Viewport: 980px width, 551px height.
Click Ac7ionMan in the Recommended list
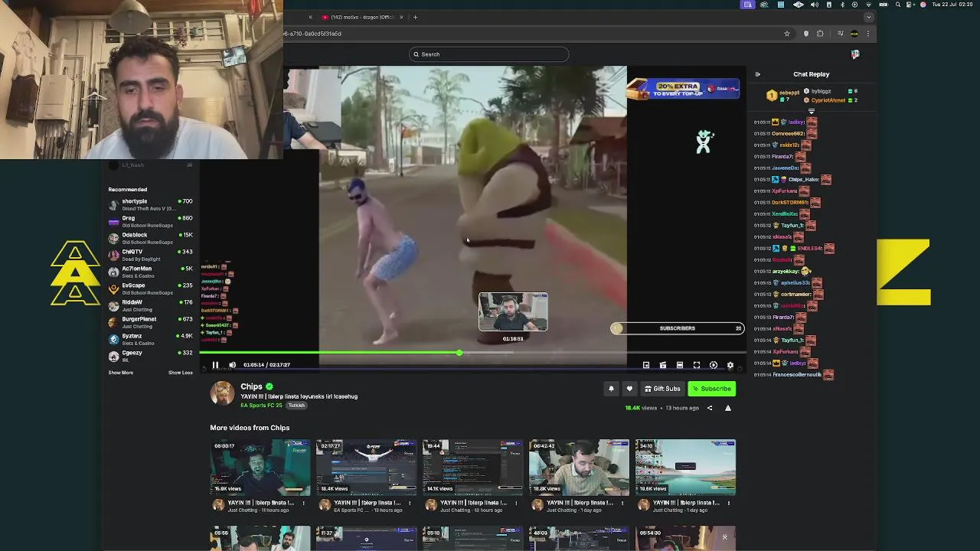[150, 272]
